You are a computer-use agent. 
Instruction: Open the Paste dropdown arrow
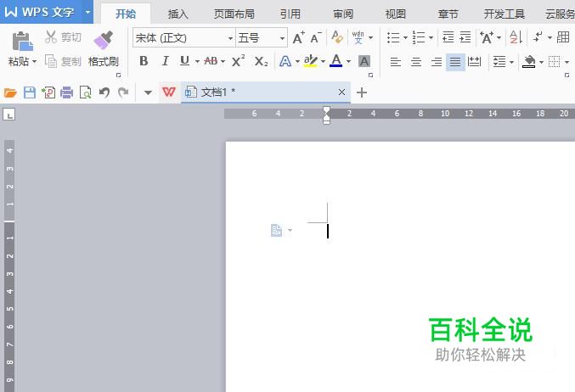pos(34,61)
